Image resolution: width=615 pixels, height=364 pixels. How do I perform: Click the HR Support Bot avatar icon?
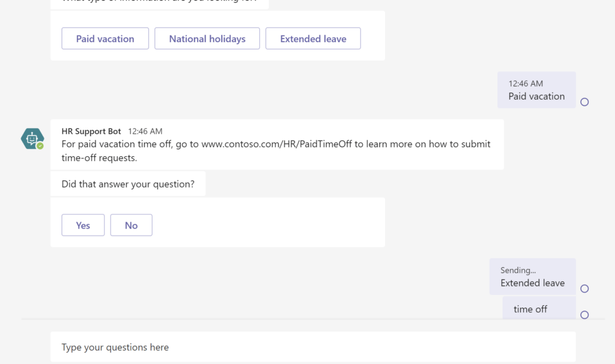[32, 139]
